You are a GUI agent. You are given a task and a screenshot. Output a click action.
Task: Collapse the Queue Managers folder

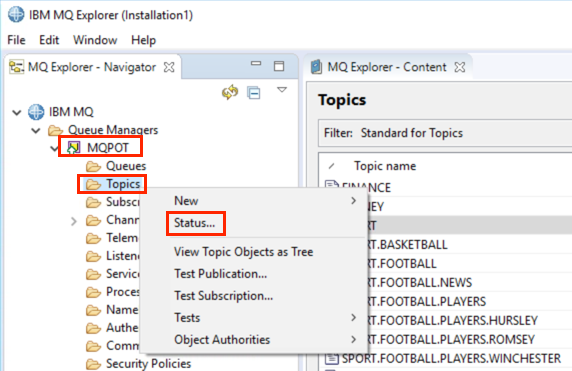tap(36, 131)
